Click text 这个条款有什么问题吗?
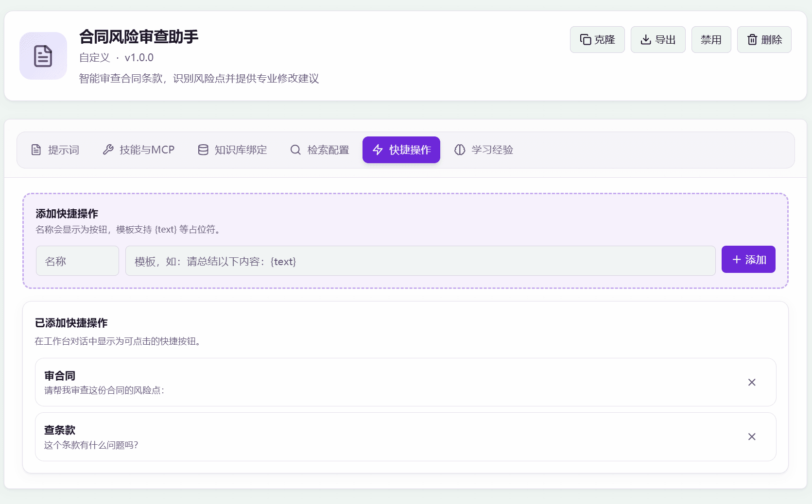This screenshot has height=504, width=812. coord(91,445)
